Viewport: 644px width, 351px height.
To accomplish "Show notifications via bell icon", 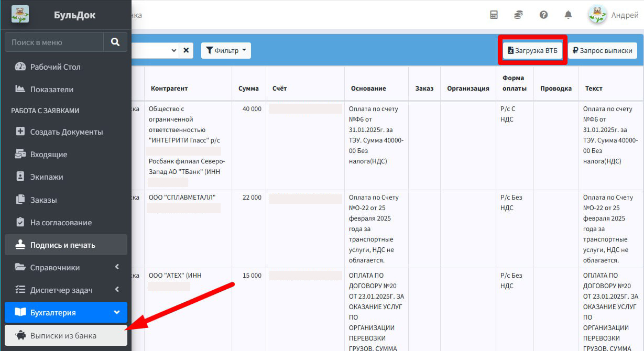I will [568, 15].
